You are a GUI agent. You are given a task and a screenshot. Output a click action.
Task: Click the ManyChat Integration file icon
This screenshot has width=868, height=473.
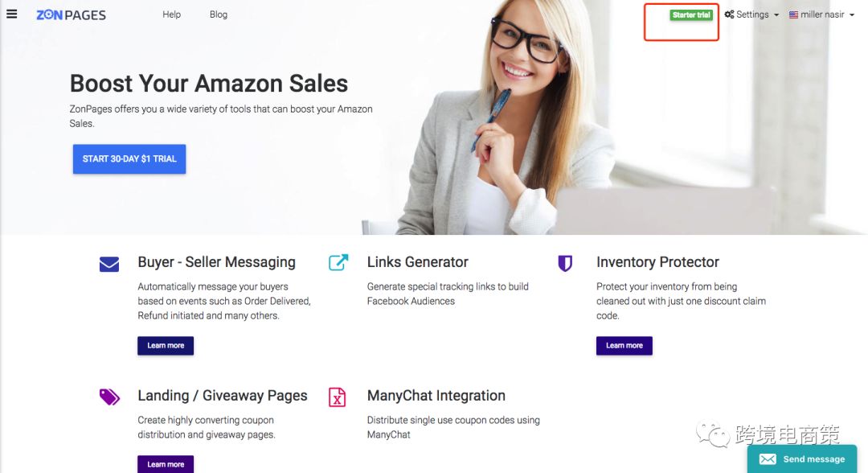point(337,397)
